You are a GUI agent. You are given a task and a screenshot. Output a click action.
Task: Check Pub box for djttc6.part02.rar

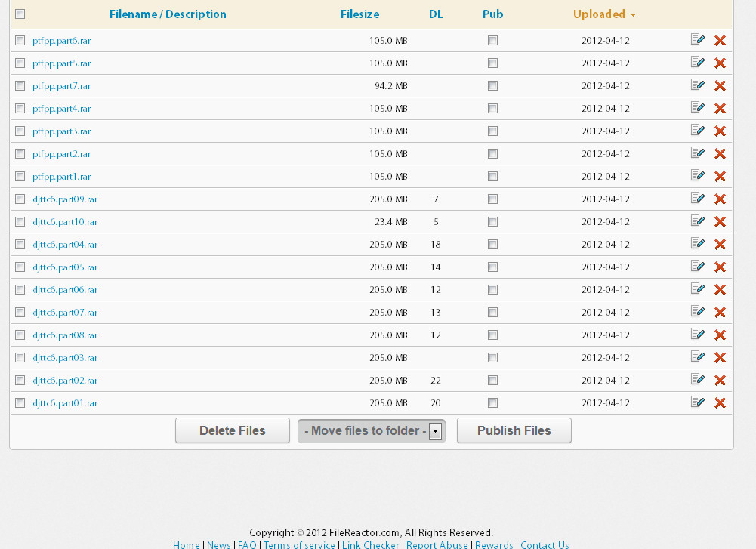pos(492,381)
